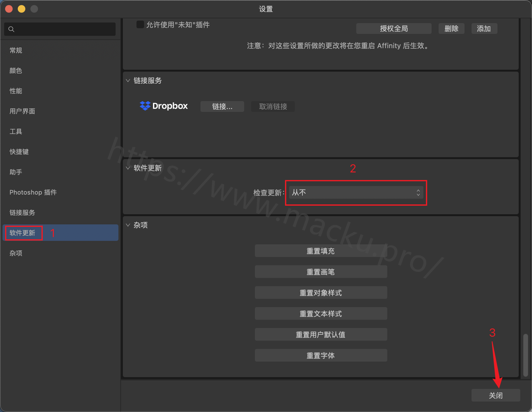The width and height of the screenshot is (532, 412).
Task: Collapse the 软件更新 section chevron
Action: tap(128, 168)
